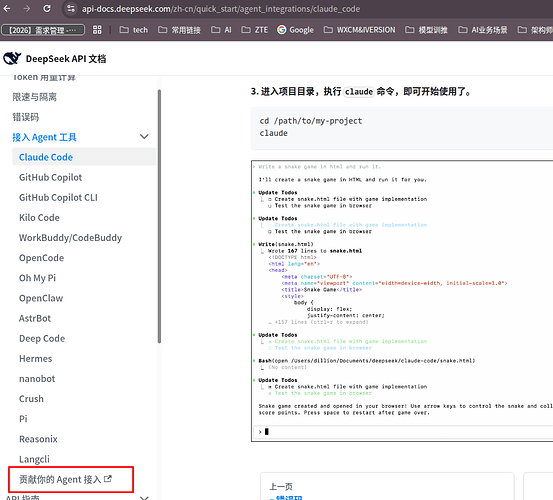The width and height of the screenshot is (553, 500).
Task: Select Claude Code in sidebar
Action: (84, 157)
